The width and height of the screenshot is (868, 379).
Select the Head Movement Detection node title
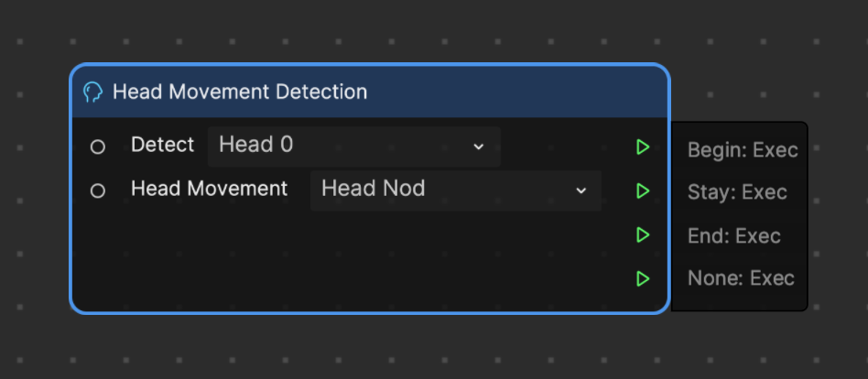click(x=240, y=92)
